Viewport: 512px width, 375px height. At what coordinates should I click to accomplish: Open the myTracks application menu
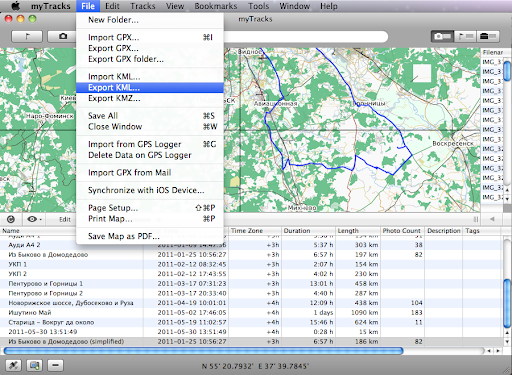click(51, 6)
